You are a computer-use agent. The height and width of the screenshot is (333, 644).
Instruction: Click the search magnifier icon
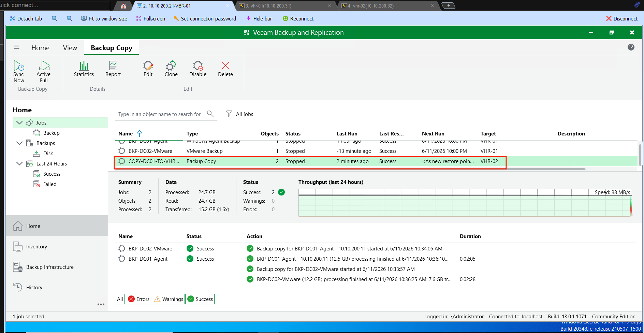tap(210, 114)
